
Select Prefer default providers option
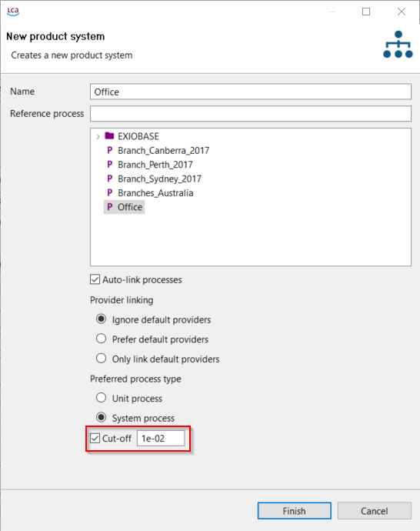(102, 339)
